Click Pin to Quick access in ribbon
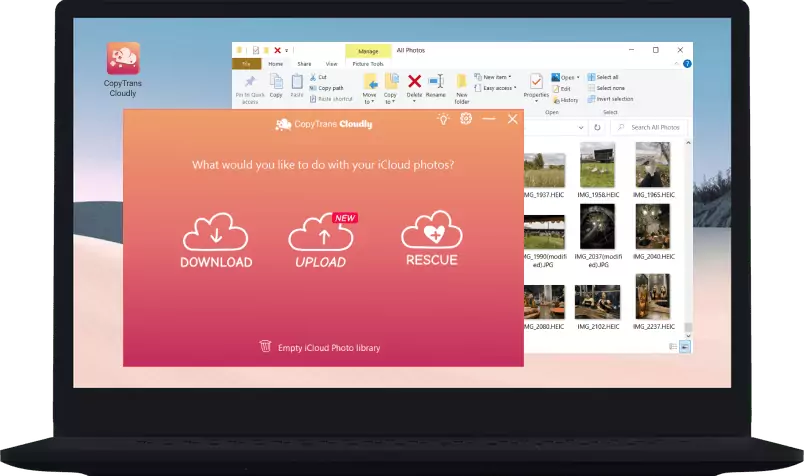The height and width of the screenshot is (476, 804). [250, 89]
